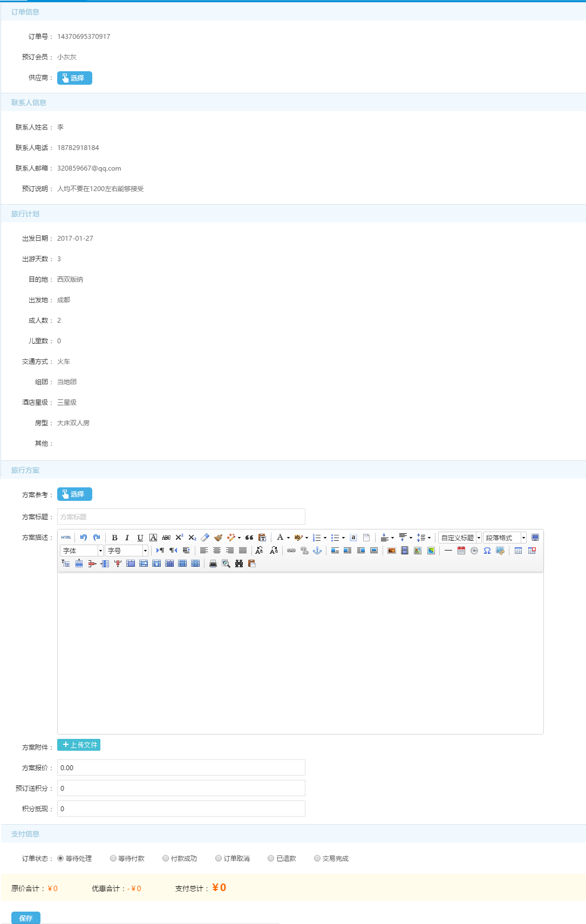Open the 字号 font size dropdown
This screenshot has height=924, width=586.
click(x=126, y=551)
